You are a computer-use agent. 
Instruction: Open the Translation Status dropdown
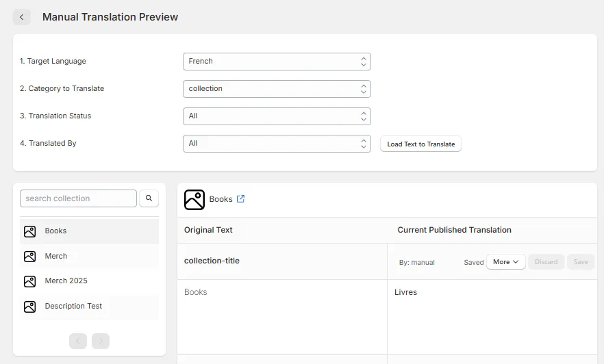[277, 116]
